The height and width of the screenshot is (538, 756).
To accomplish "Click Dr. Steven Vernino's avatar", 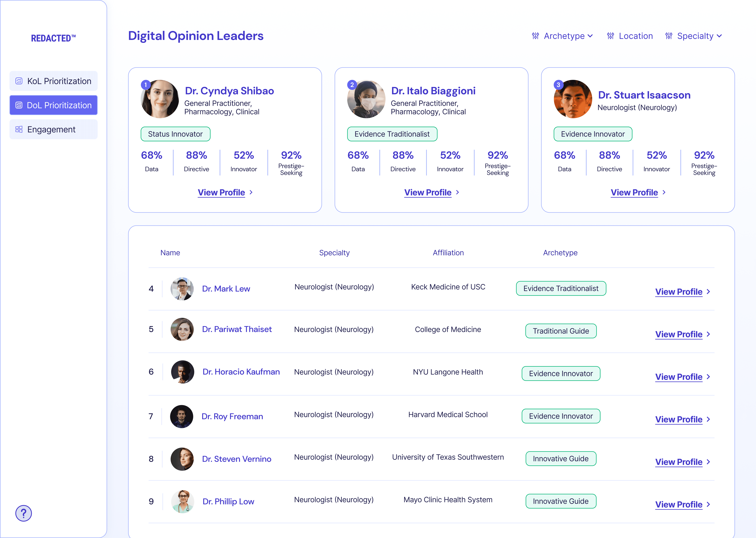I will (182, 459).
